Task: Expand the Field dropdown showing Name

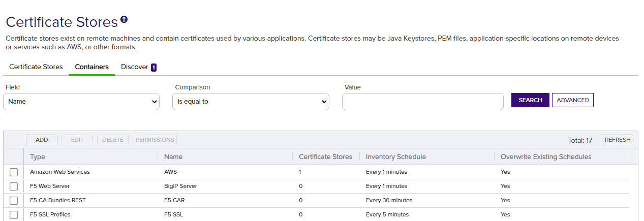Action: pos(81,102)
